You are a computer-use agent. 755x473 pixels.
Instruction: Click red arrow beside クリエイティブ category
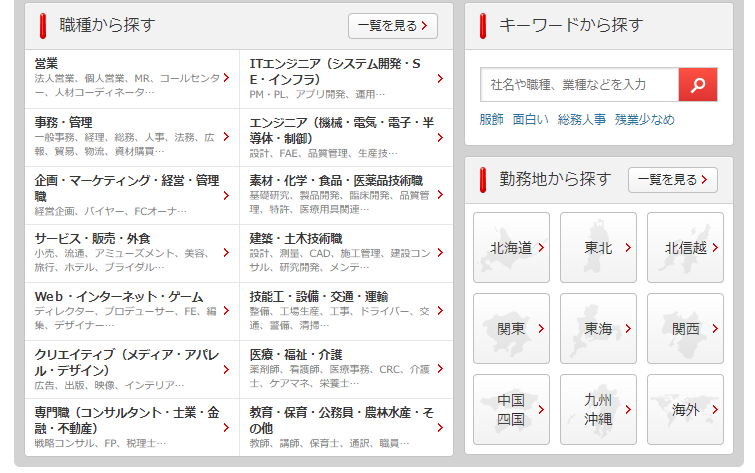226,369
